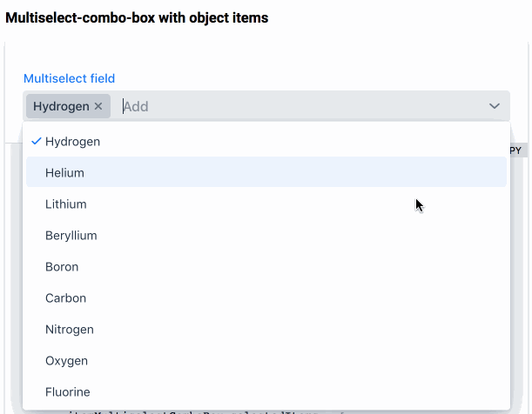532x414 pixels.
Task: Click the highlighted Helium row background
Action: pos(266,171)
